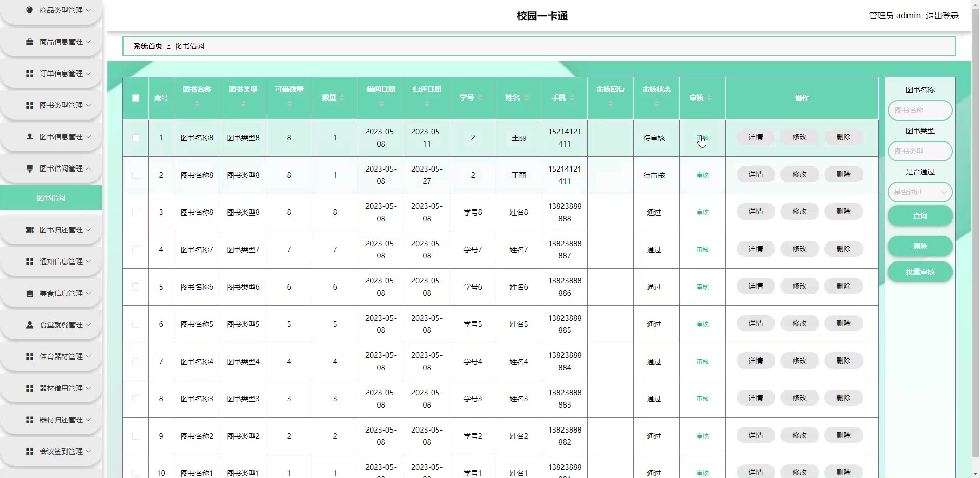
Task: Click the grid icon beside 体育器材管理
Action: coord(30,356)
